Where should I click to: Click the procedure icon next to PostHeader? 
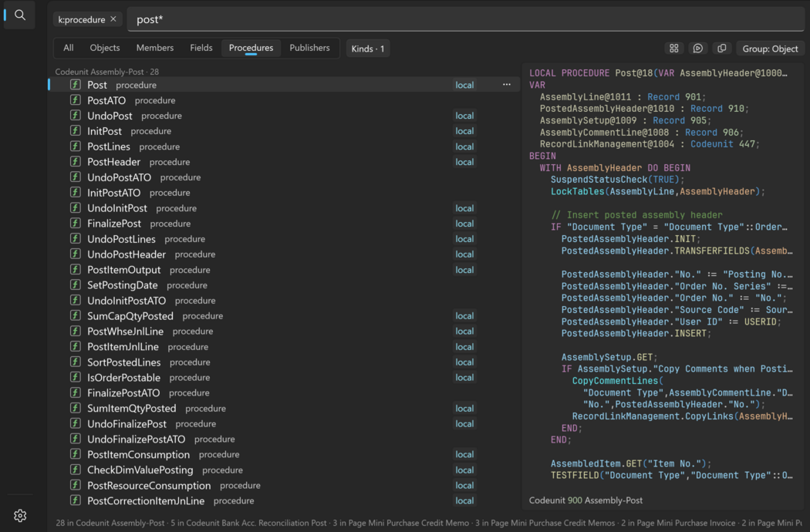(x=76, y=162)
